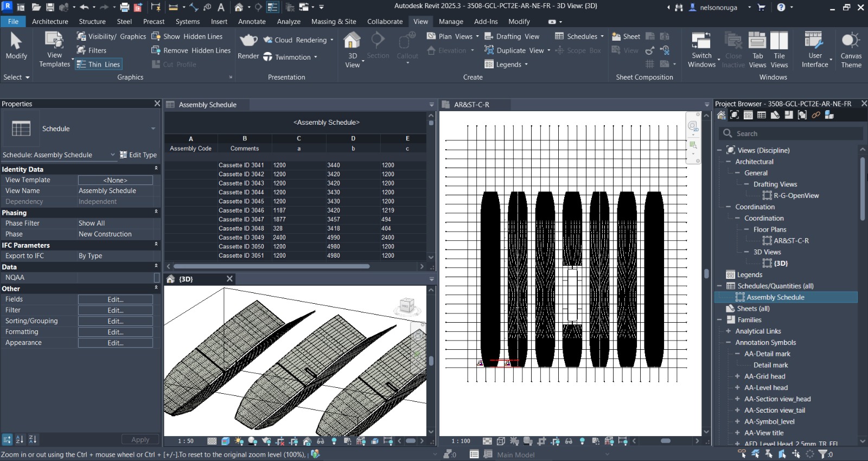
Task: Open the Schedule type selector dropdown
Action: click(x=153, y=129)
